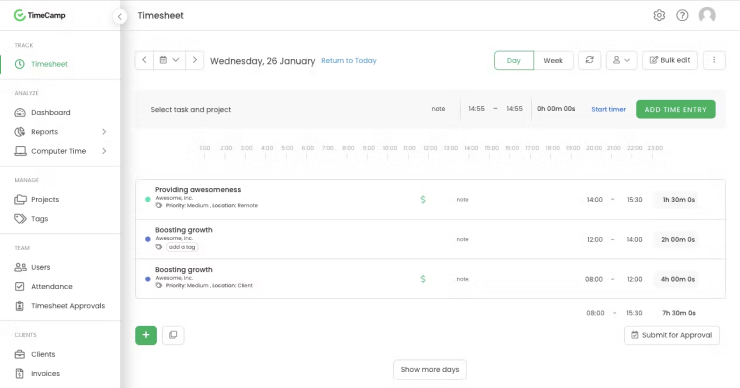Toggle billable dollar icon on 08:00 Boosting growth
The width and height of the screenshot is (740, 388).
pos(423,279)
